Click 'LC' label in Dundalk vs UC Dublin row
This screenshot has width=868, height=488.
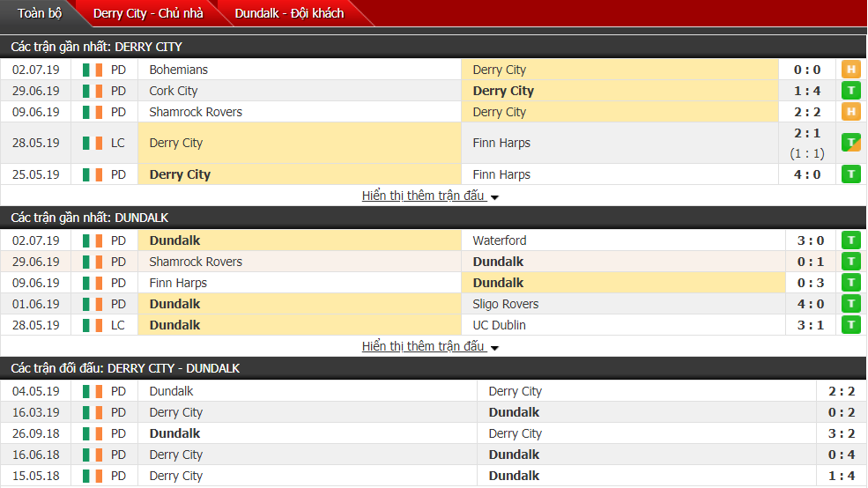118,325
